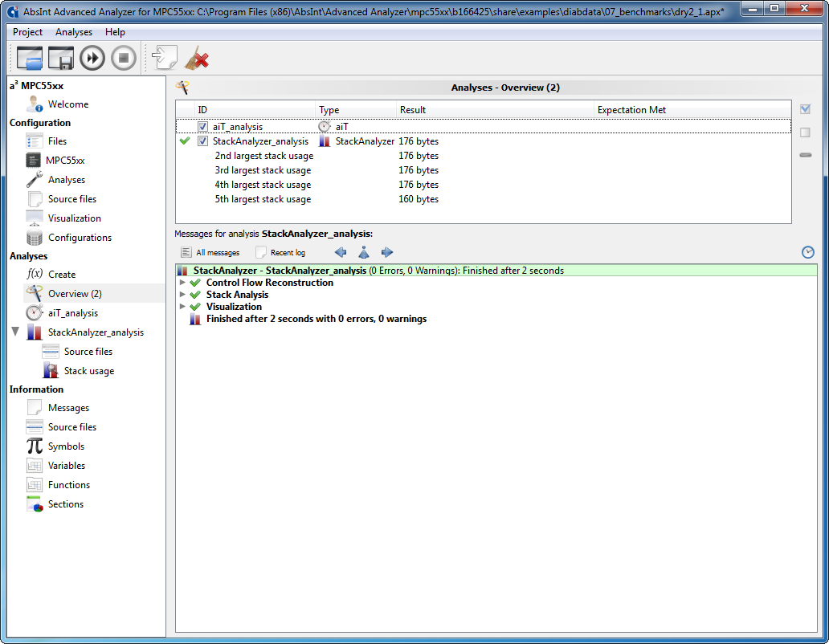The width and height of the screenshot is (829, 644).
Task: Select 3rd largest stack usage row
Action: coord(484,170)
